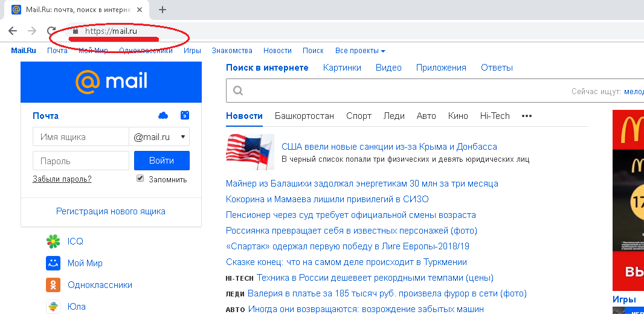Image resolution: width=644 pixels, height=329 pixels.
Task: Click the Почта heading in login box
Action: pos(45,116)
